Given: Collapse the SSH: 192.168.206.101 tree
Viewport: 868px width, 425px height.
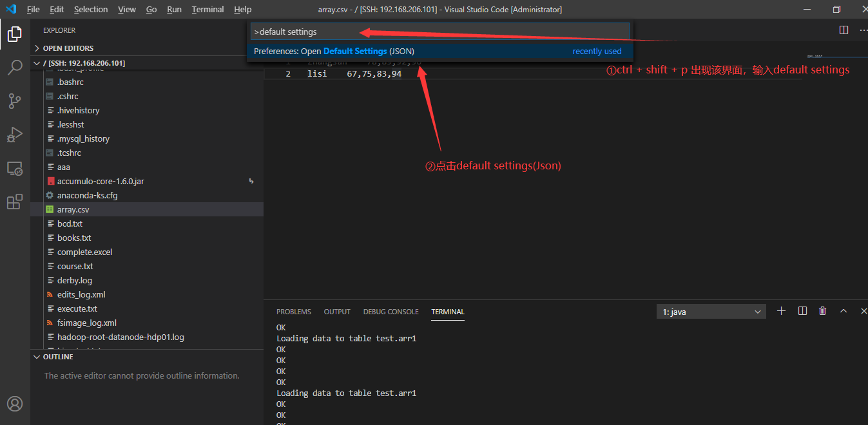Looking at the screenshot, I should point(37,62).
